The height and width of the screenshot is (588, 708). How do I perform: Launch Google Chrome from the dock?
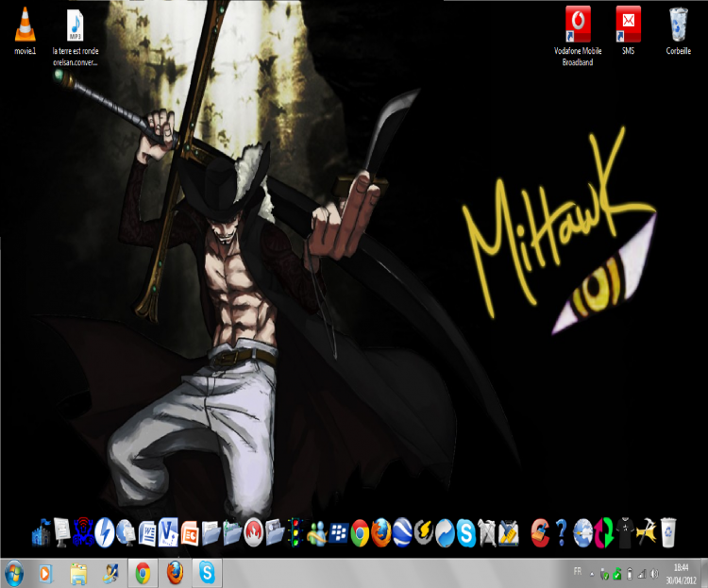(x=360, y=533)
